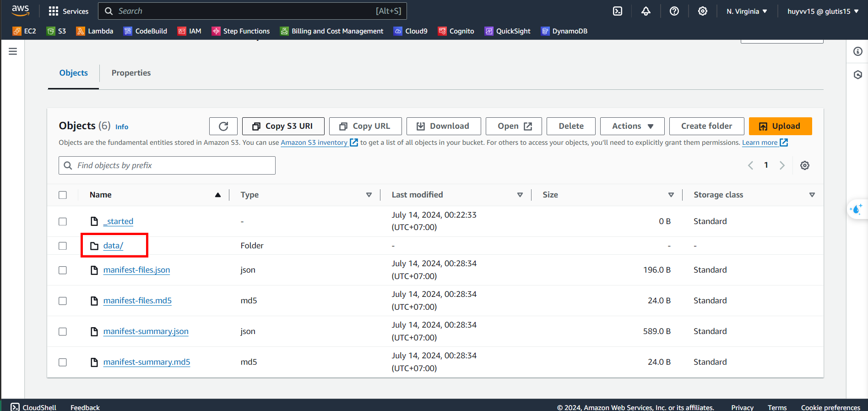
Task: Check the manifest-files.md5 row
Action: point(63,301)
